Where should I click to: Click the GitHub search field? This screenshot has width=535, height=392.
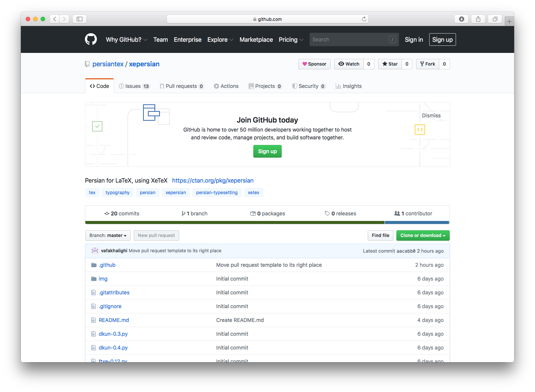point(354,39)
